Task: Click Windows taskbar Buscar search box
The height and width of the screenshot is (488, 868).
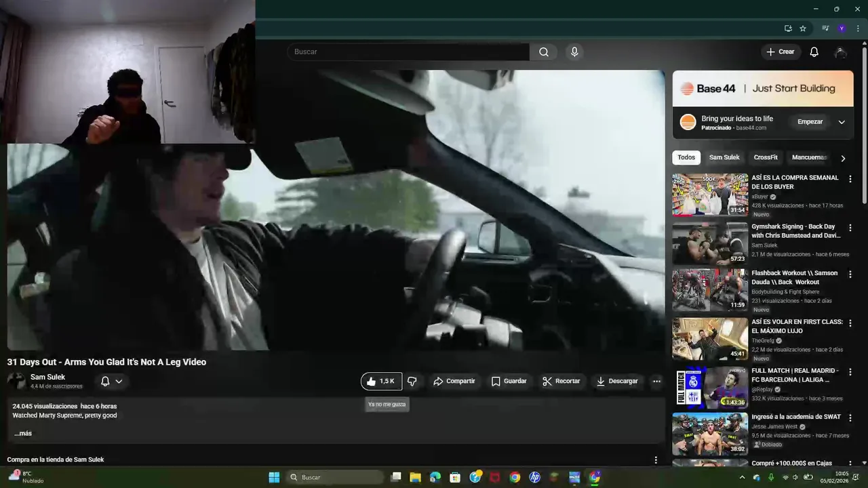Action: click(x=335, y=477)
